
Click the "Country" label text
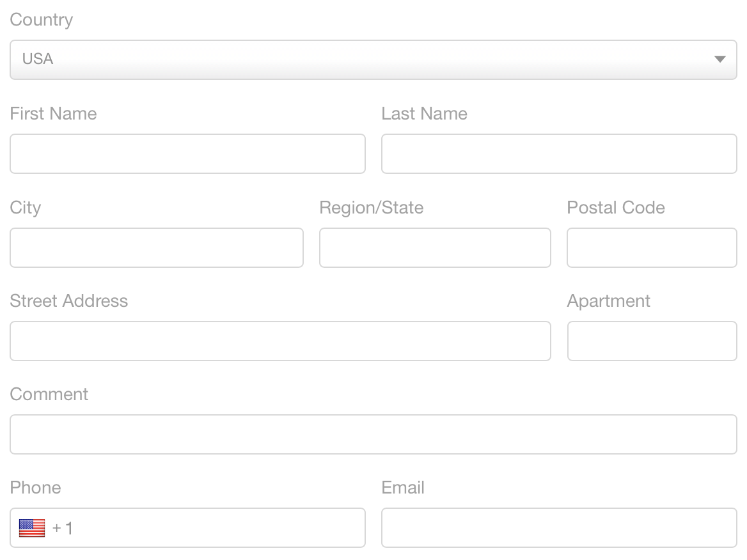[42, 20]
